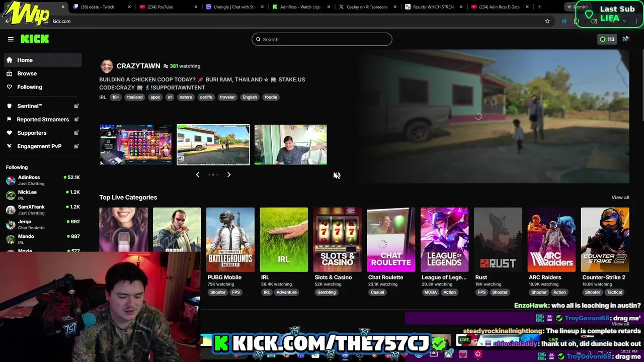Click the MOBA tag under League of Legends
Screen dimensions: 644x362
tap(431, 292)
